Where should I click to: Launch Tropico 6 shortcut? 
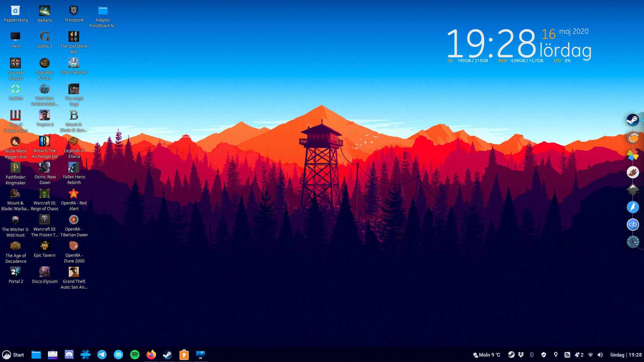coord(45,119)
